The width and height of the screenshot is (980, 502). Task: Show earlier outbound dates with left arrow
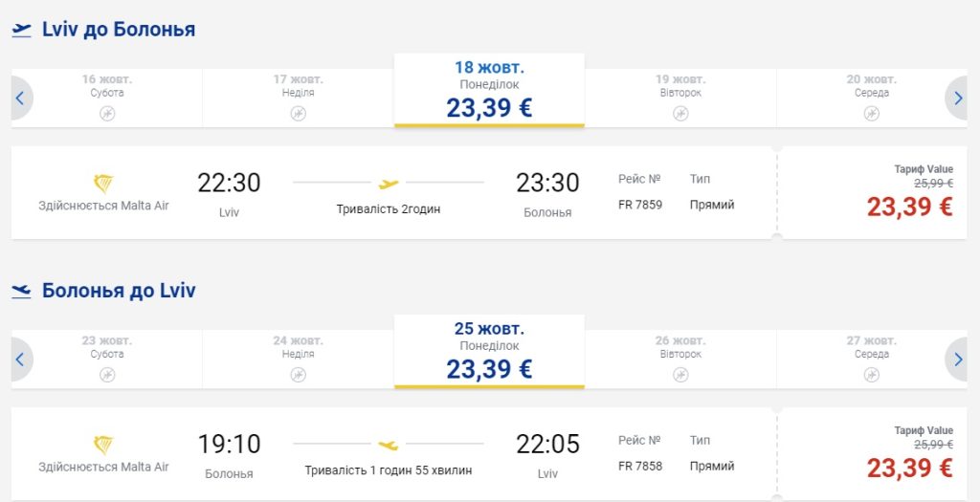(x=20, y=98)
